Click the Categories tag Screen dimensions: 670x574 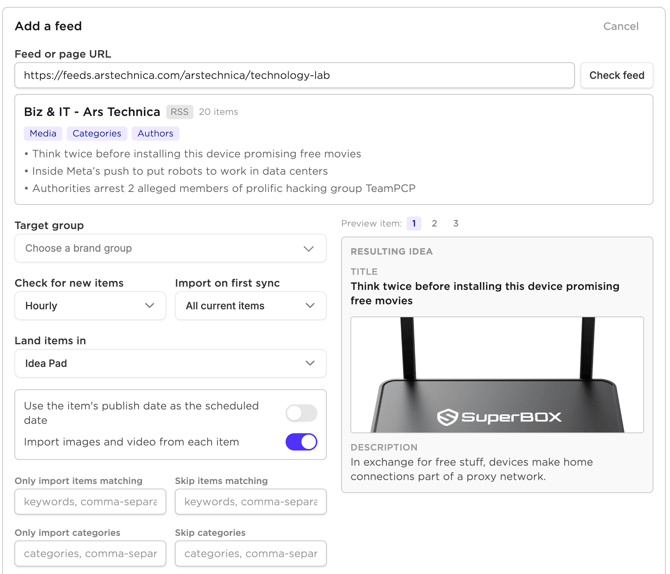tap(97, 133)
